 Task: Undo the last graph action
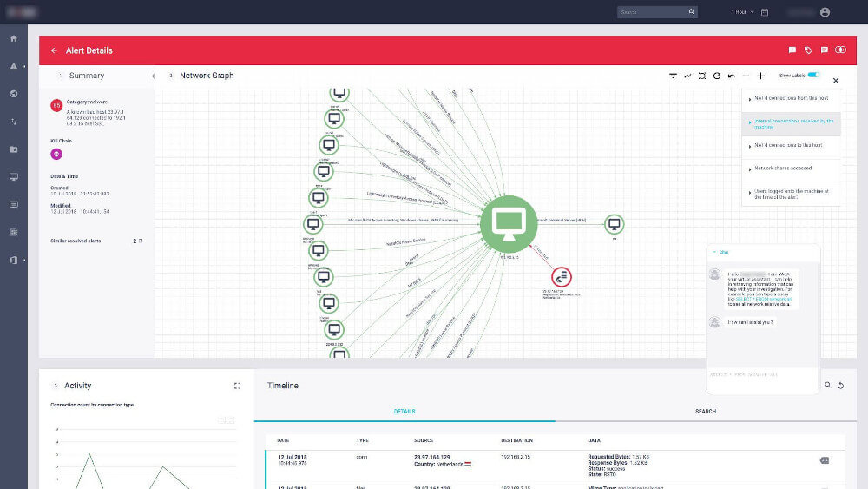point(732,76)
